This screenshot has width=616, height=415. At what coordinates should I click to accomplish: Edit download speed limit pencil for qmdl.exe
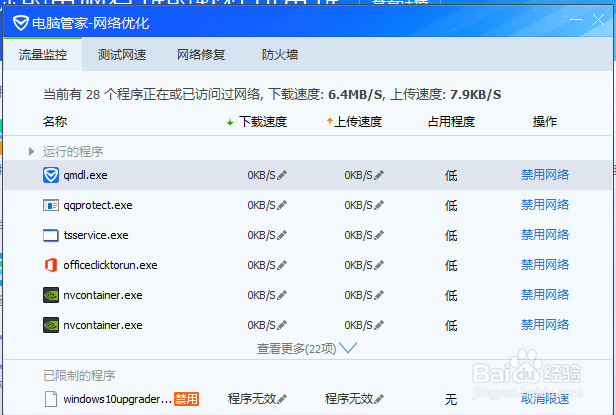tap(282, 175)
